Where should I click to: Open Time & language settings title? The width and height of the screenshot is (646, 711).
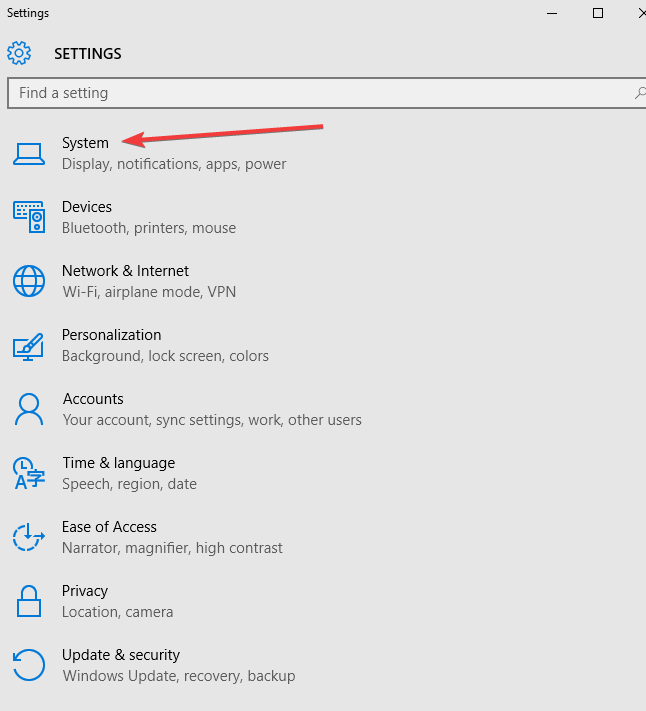click(119, 463)
